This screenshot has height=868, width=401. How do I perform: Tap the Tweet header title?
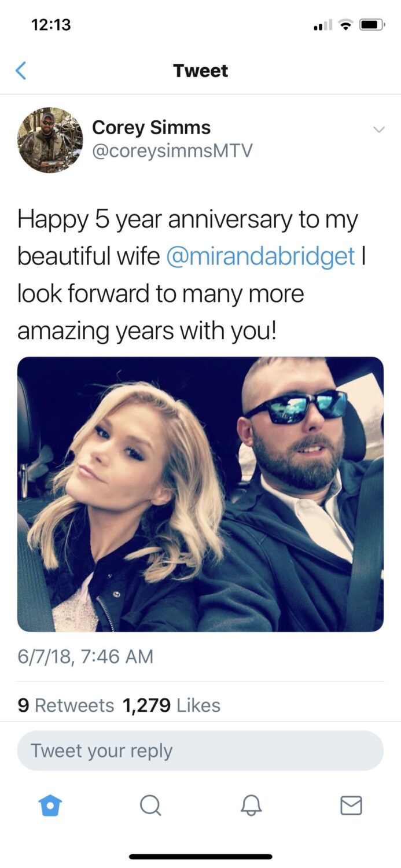200,71
